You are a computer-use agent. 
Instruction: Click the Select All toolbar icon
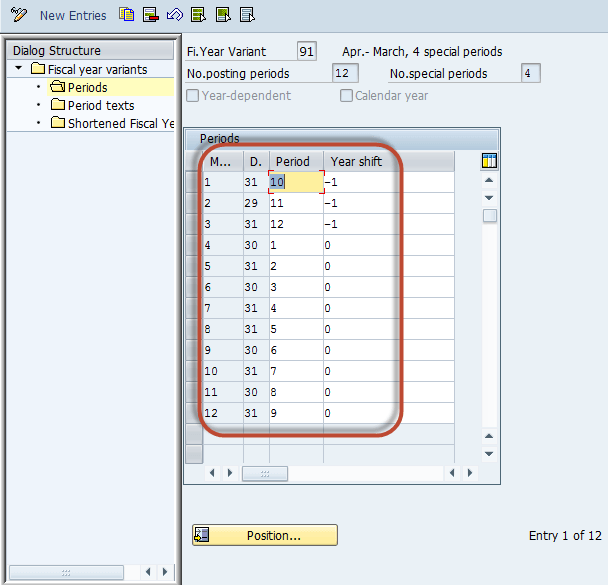[198, 14]
